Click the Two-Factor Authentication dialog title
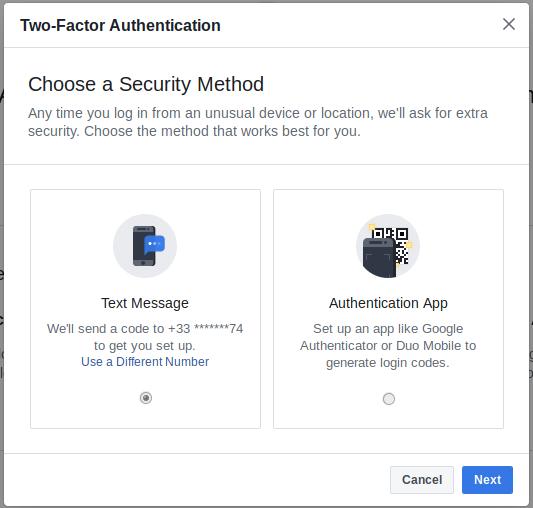 point(120,26)
